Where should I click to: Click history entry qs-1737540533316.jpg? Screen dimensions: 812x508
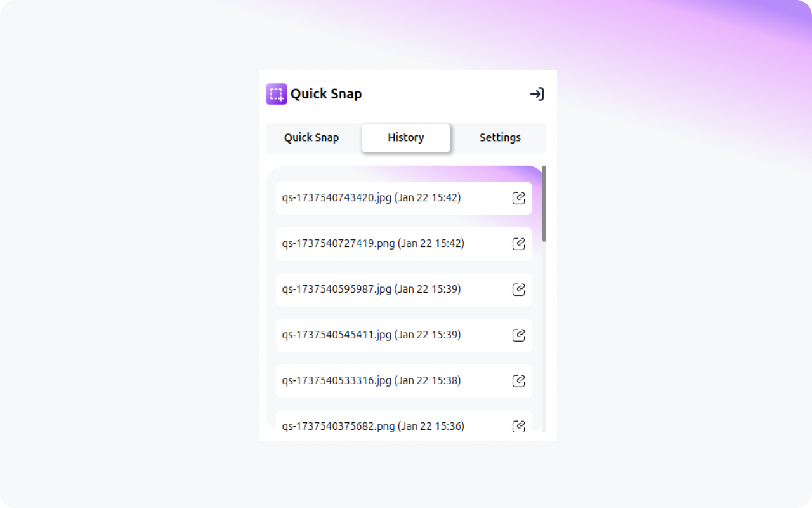pyautogui.click(x=371, y=381)
